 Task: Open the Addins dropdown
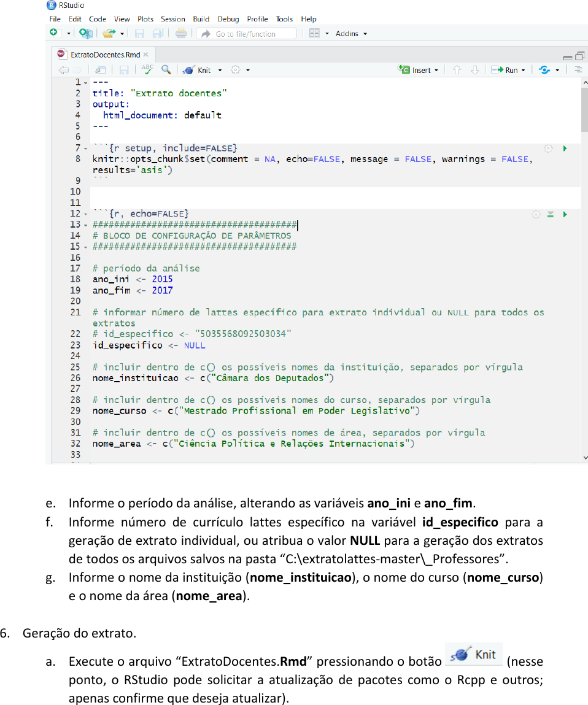point(351,34)
